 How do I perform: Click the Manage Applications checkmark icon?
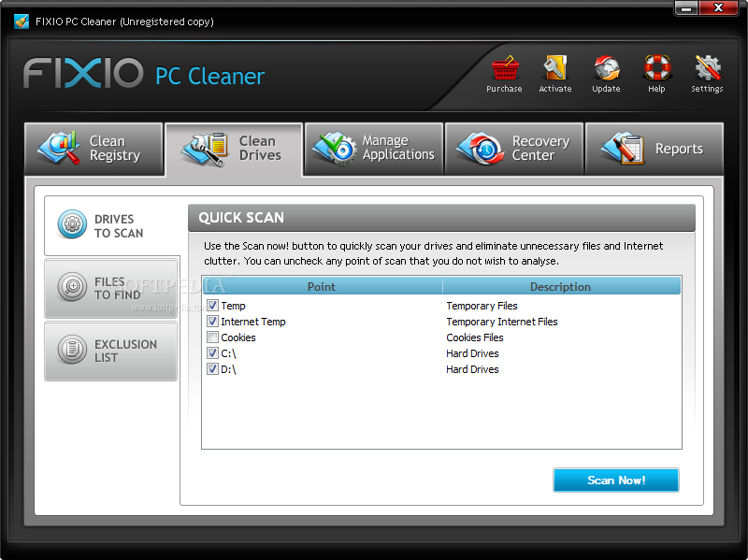[x=335, y=149]
